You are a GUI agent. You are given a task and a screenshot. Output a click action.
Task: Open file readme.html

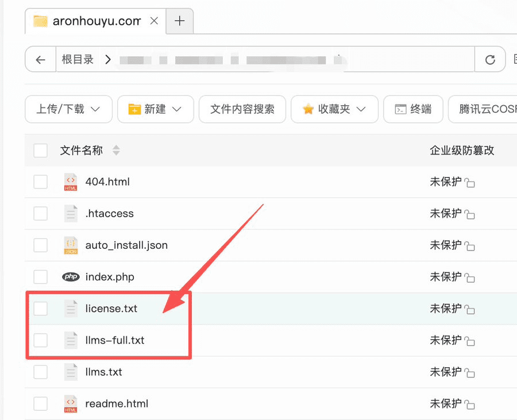(x=117, y=403)
